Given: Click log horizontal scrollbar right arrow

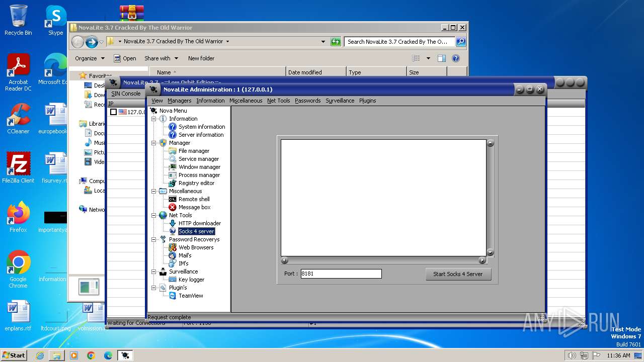Looking at the screenshot, I should pyautogui.click(x=482, y=260).
